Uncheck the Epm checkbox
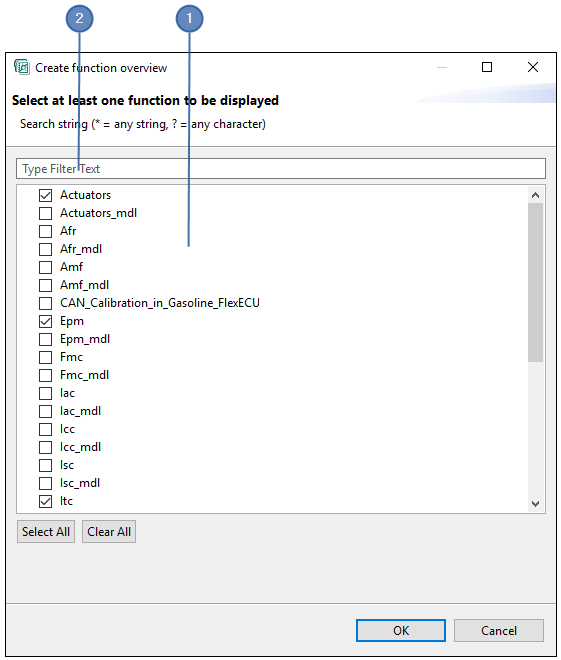 45,322
